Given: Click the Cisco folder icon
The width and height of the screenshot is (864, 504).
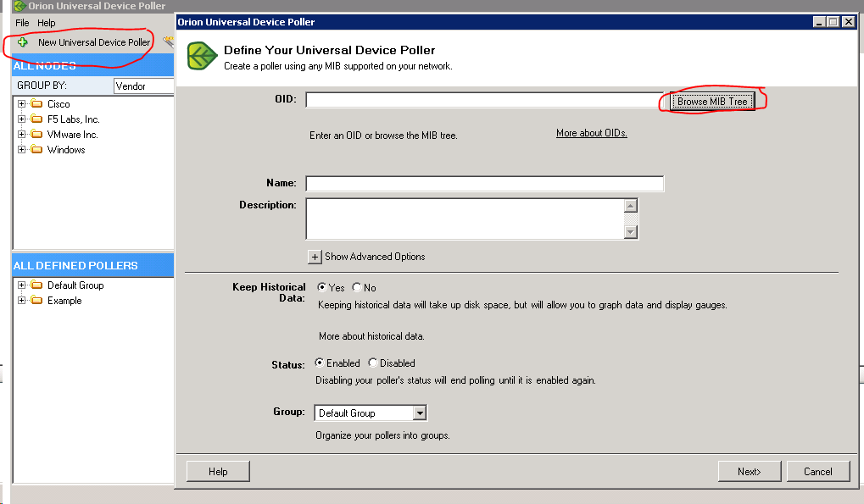Looking at the screenshot, I should point(37,104).
